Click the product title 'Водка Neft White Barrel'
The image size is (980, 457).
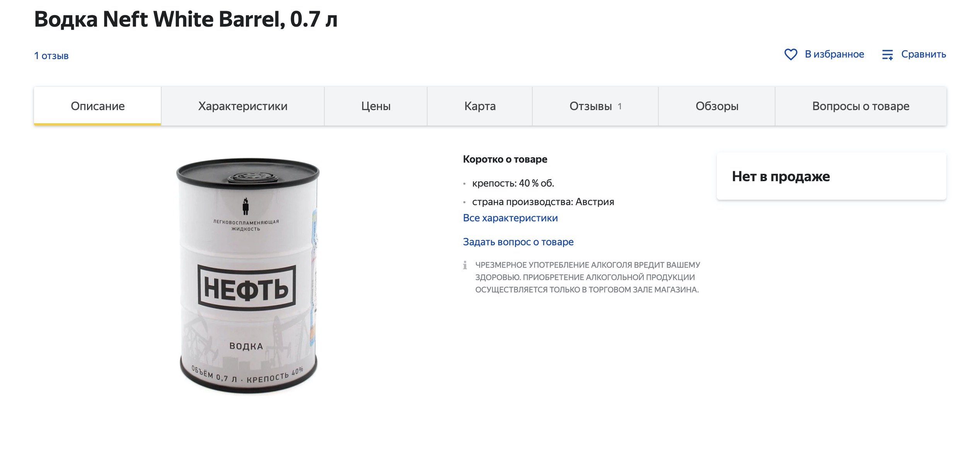tap(186, 19)
